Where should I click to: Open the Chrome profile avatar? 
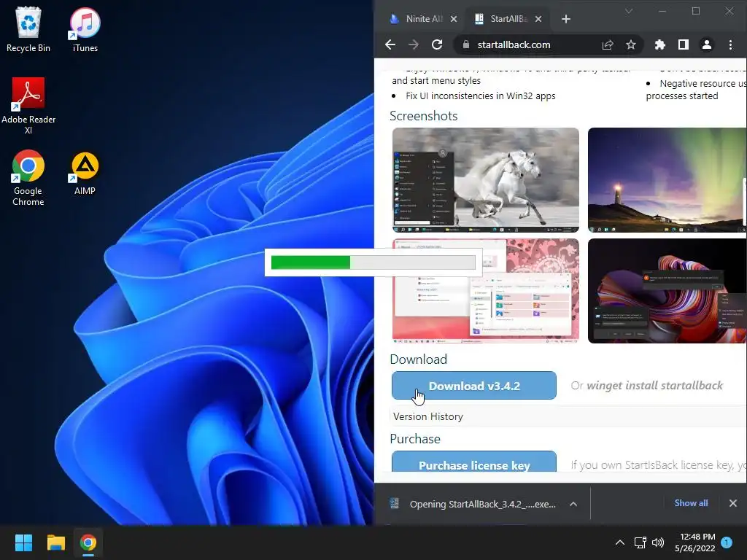706,44
